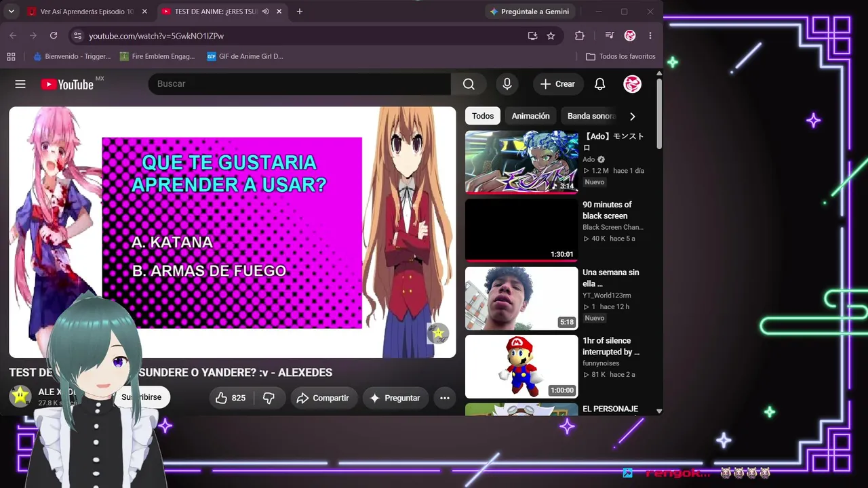The width and height of the screenshot is (868, 488).
Task: Open the Ado モンスト video title
Action: click(614, 142)
